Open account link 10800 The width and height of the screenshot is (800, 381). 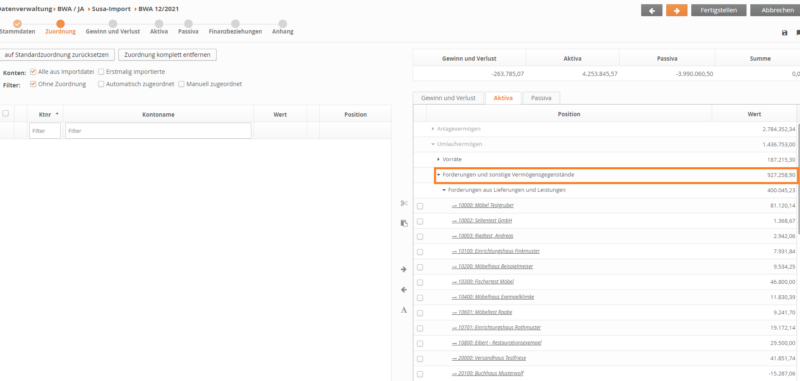tap(496, 343)
